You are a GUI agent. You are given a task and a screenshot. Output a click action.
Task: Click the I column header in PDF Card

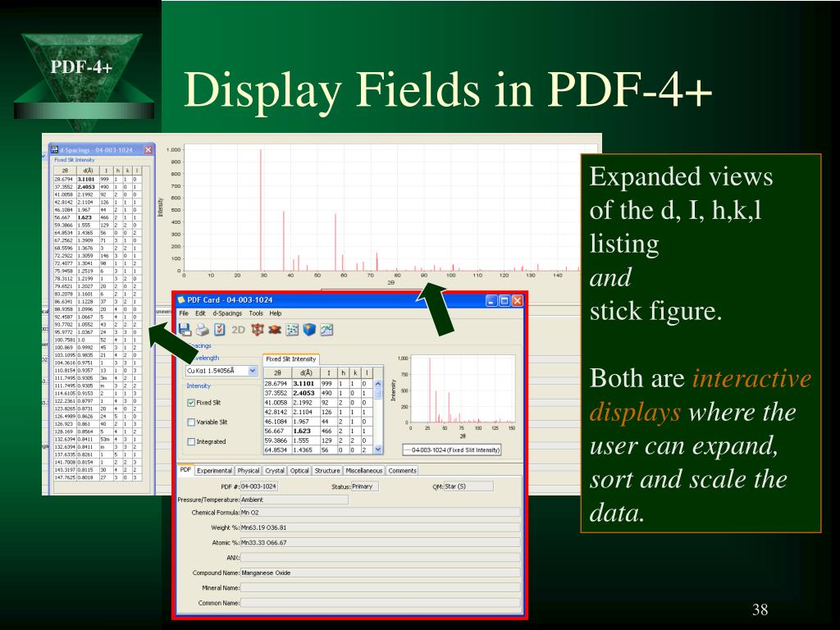tap(328, 373)
